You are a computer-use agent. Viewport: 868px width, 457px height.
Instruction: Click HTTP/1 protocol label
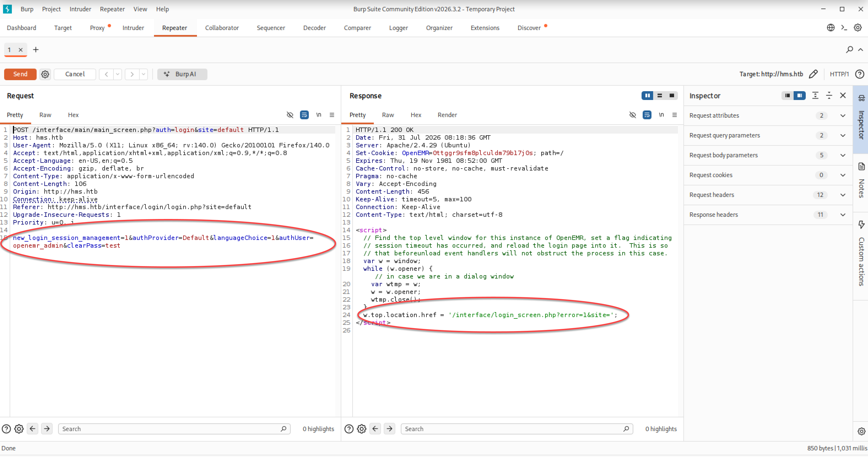(839, 74)
